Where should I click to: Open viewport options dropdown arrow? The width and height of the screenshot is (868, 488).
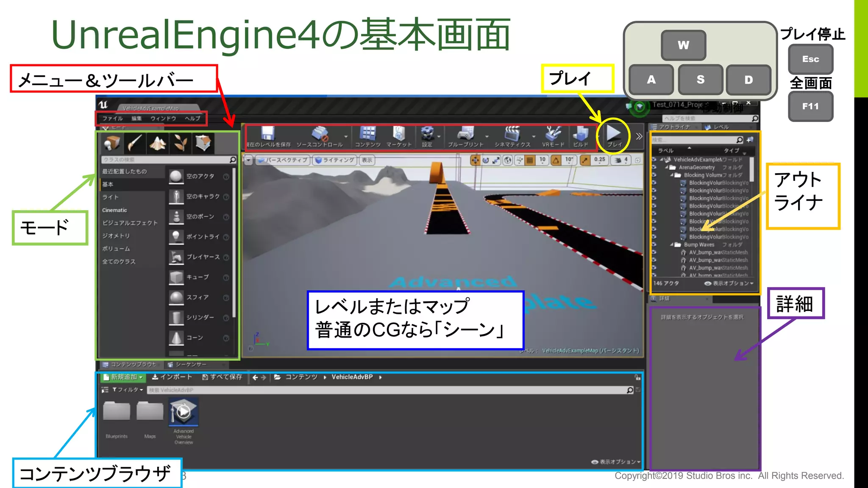(248, 160)
